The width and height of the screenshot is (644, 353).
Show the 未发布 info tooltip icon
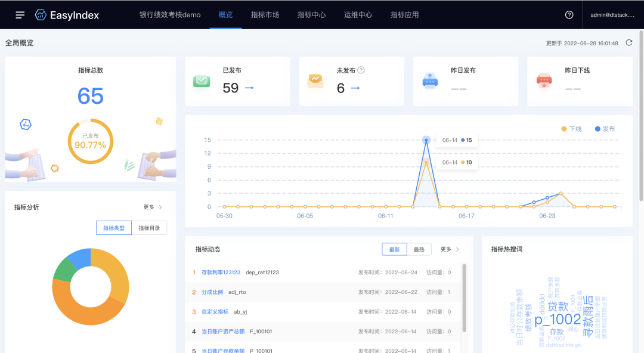[x=361, y=70]
